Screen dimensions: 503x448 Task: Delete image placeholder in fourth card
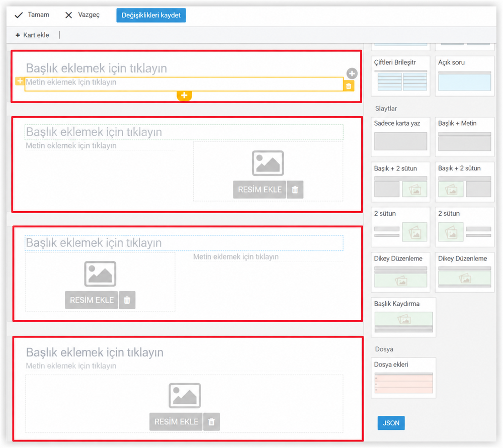[211, 422]
